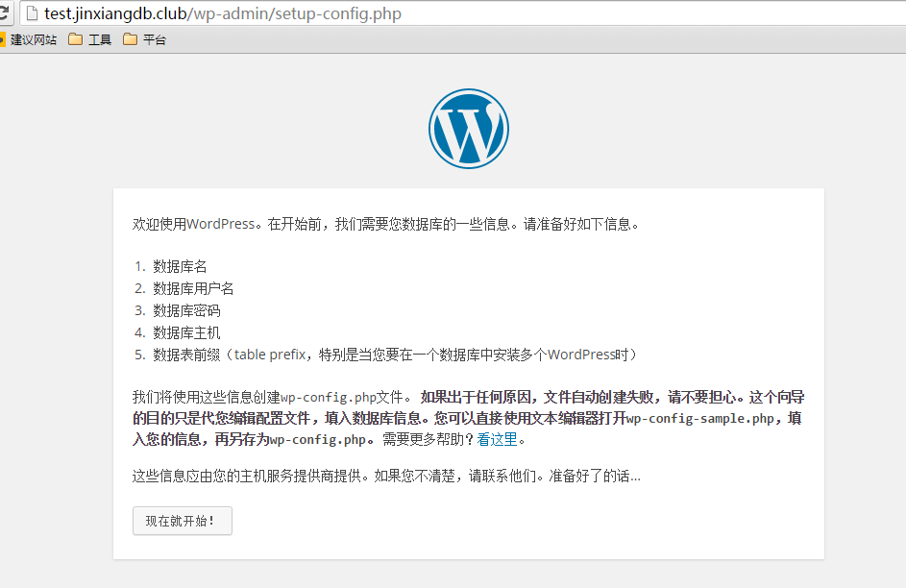Image resolution: width=906 pixels, height=588 pixels.
Task: Open the 平台 bookmarks folder
Action: (x=144, y=39)
